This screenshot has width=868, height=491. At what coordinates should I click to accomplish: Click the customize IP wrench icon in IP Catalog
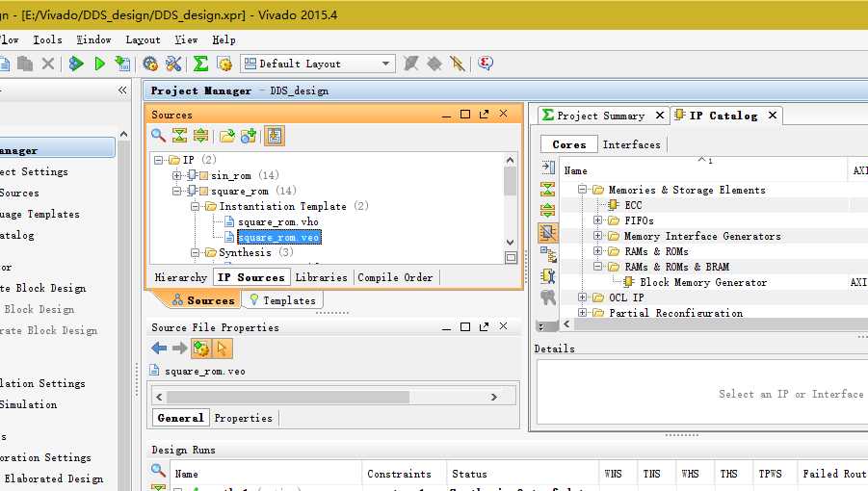[x=547, y=275]
